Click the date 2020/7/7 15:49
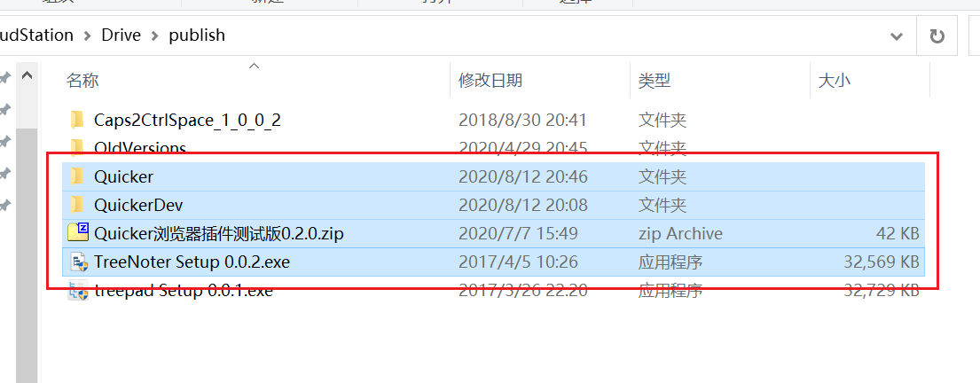Screen dimensions: 980x383 [x=518, y=234]
